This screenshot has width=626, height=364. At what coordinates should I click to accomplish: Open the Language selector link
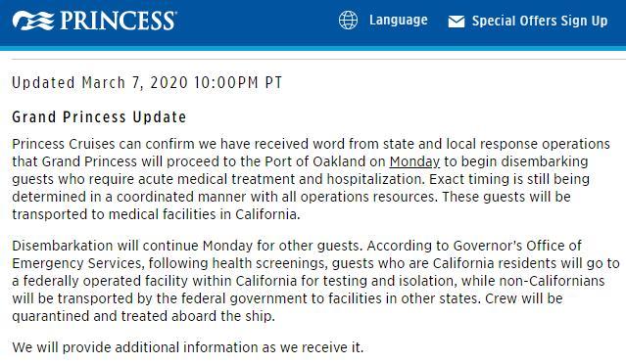click(x=399, y=20)
